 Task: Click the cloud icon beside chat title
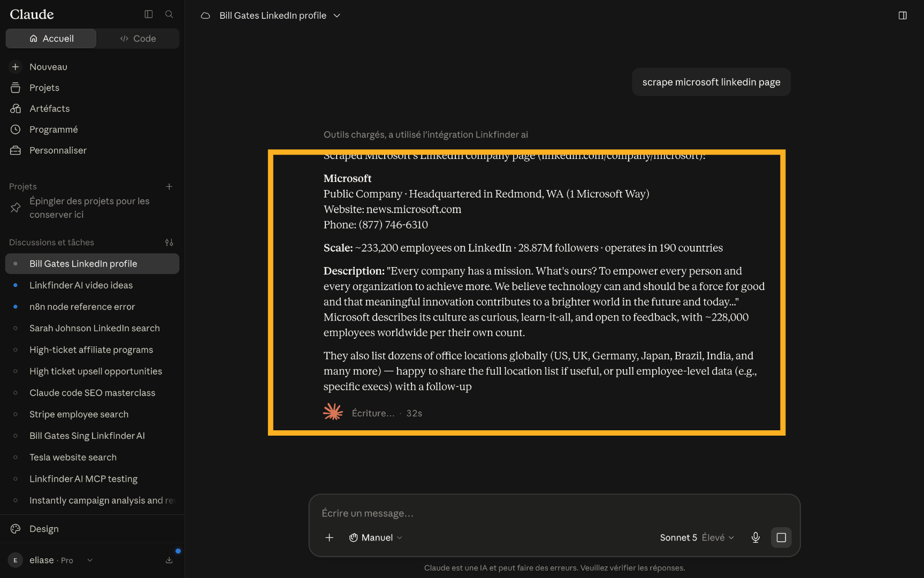pyautogui.click(x=205, y=16)
